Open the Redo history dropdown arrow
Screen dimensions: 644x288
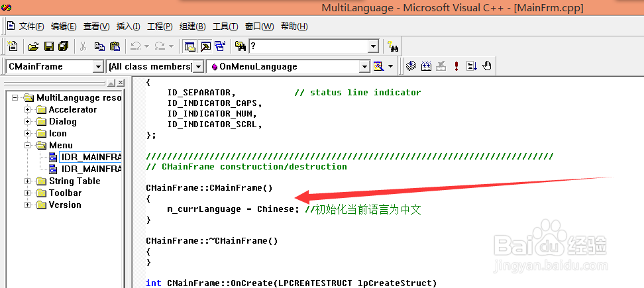pyautogui.click(x=171, y=46)
